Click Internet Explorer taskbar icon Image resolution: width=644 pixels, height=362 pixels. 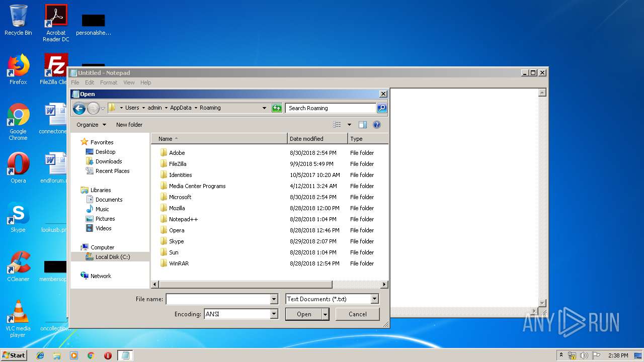click(x=40, y=355)
